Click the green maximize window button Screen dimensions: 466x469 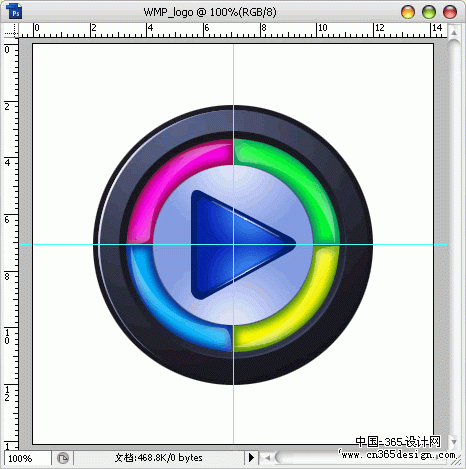tap(429, 12)
